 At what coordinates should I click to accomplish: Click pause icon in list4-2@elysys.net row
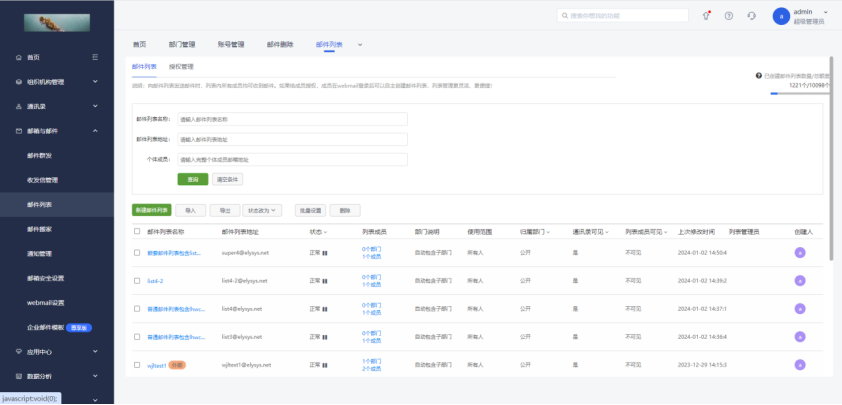pos(325,281)
